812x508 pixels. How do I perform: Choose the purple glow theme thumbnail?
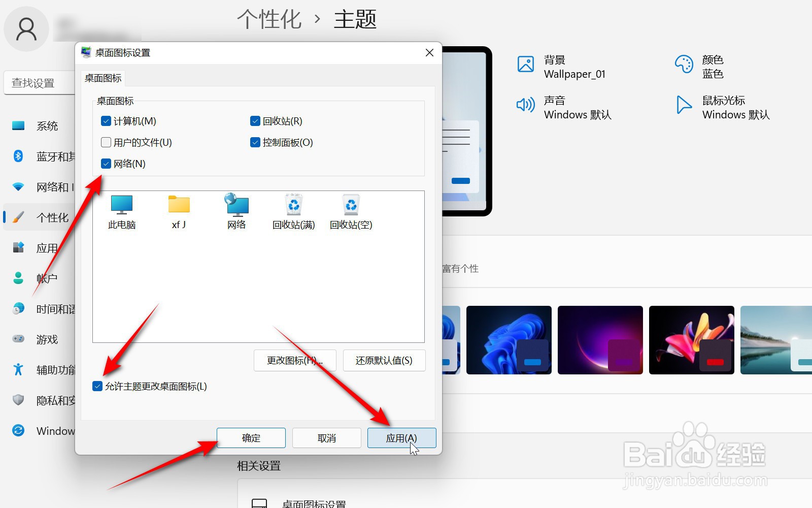pyautogui.click(x=600, y=340)
